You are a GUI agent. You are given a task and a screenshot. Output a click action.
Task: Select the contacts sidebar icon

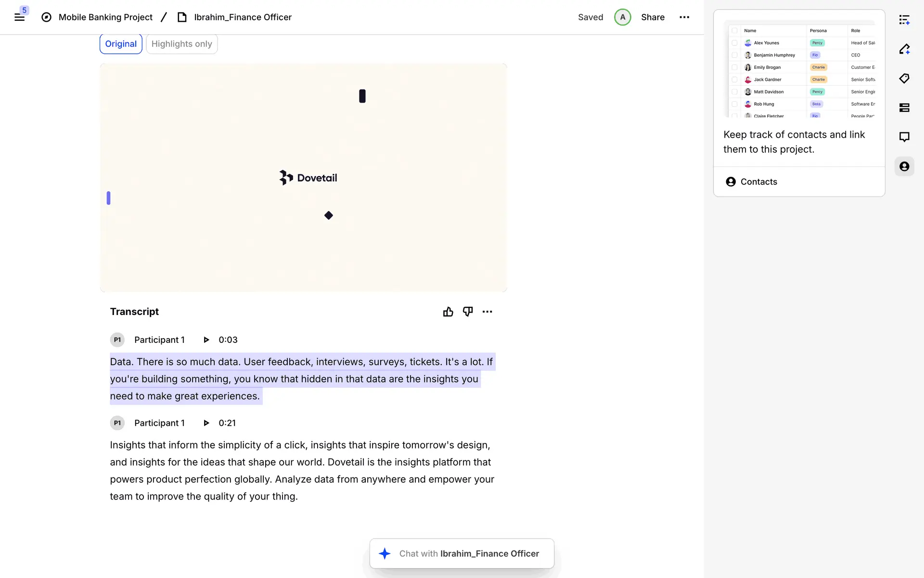(x=904, y=166)
